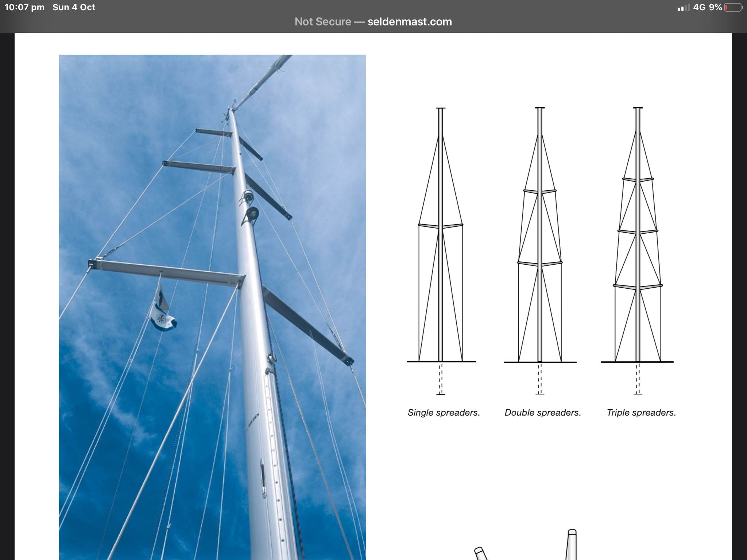Tap the seldenmast.com address bar
This screenshot has height=560, width=747.
coord(409,22)
